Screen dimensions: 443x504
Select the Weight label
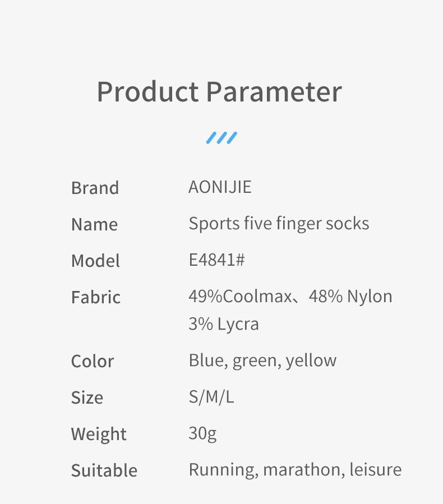99,434
